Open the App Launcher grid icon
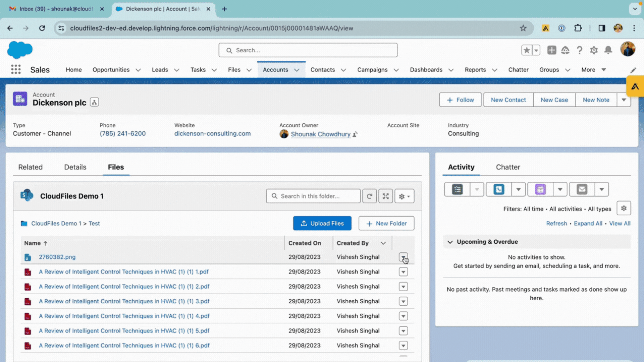The width and height of the screenshot is (644, 362). (x=16, y=69)
